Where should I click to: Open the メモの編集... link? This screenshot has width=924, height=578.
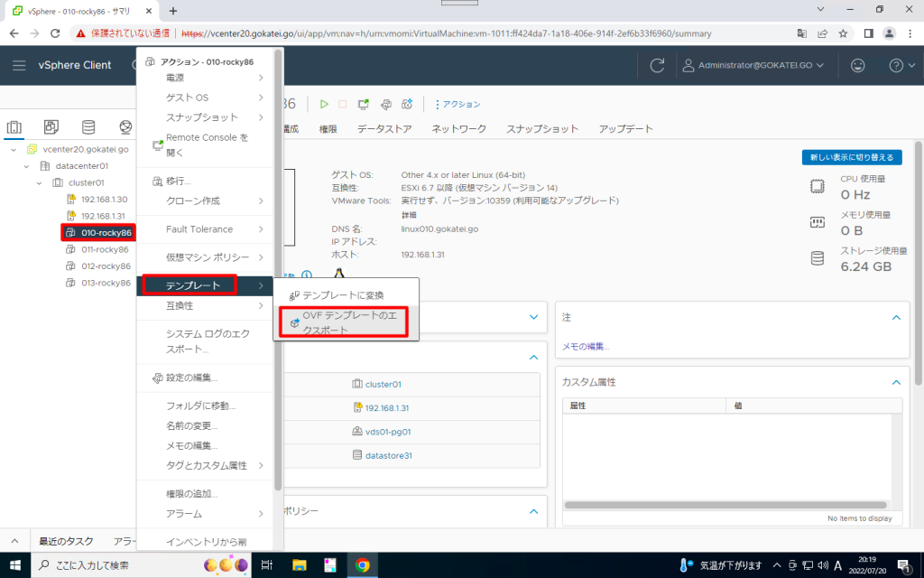[x=586, y=346]
